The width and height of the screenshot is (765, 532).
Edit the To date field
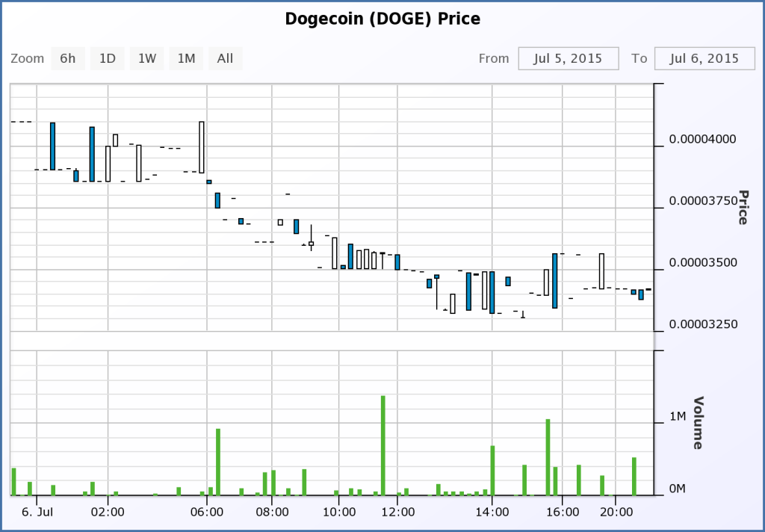point(704,58)
